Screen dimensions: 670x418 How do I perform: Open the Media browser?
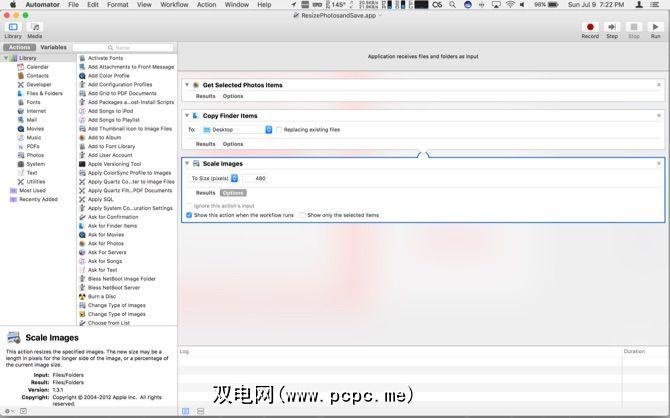[35, 27]
